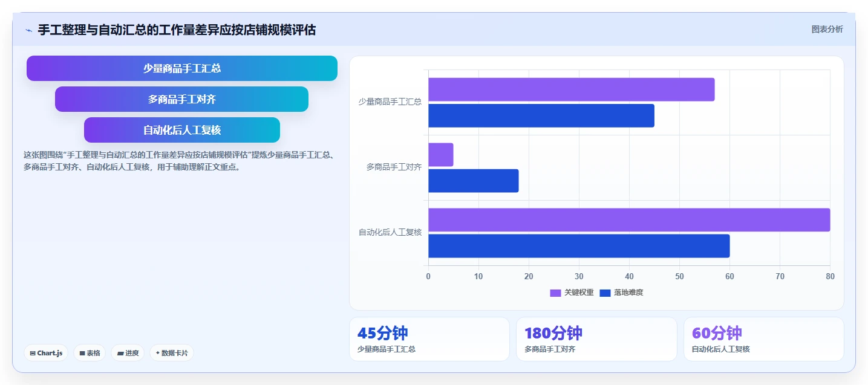Image resolution: width=868 pixels, height=385 pixels.
Task: Click the blue bar for 少量商品手工汇总
Action: click(541, 115)
